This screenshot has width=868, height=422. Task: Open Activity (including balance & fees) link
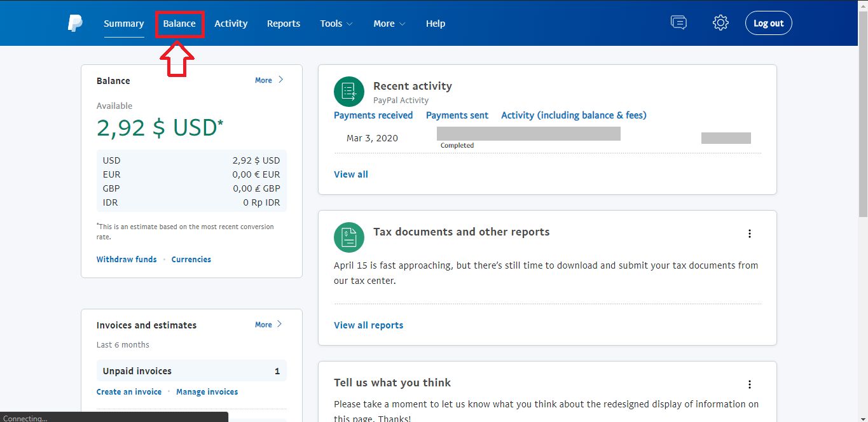coord(574,115)
